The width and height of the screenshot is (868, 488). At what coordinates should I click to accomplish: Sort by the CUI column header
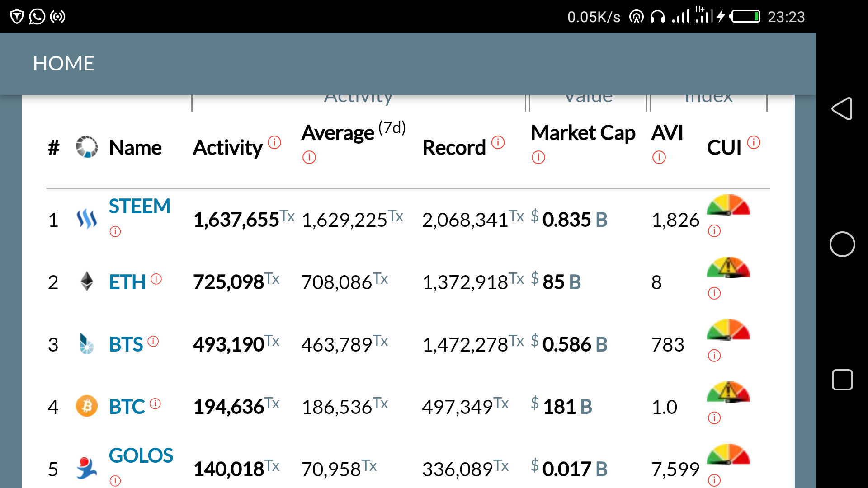coord(724,148)
